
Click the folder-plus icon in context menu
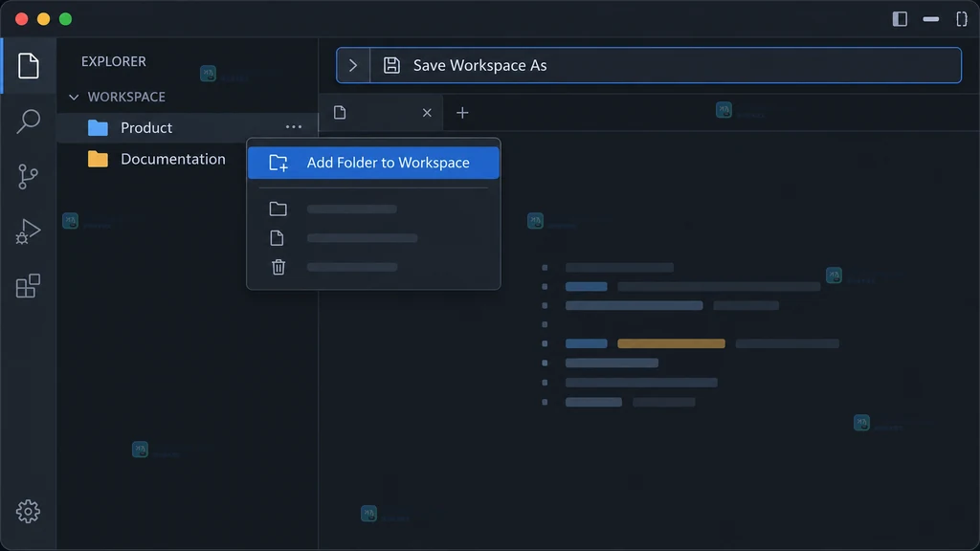click(x=278, y=163)
